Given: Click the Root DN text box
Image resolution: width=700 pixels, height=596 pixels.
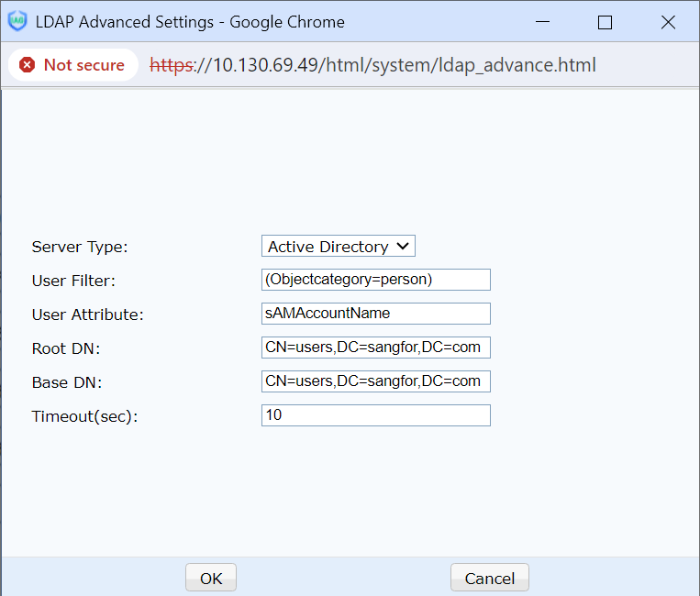Looking at the screenshot, I should [375, 348].
